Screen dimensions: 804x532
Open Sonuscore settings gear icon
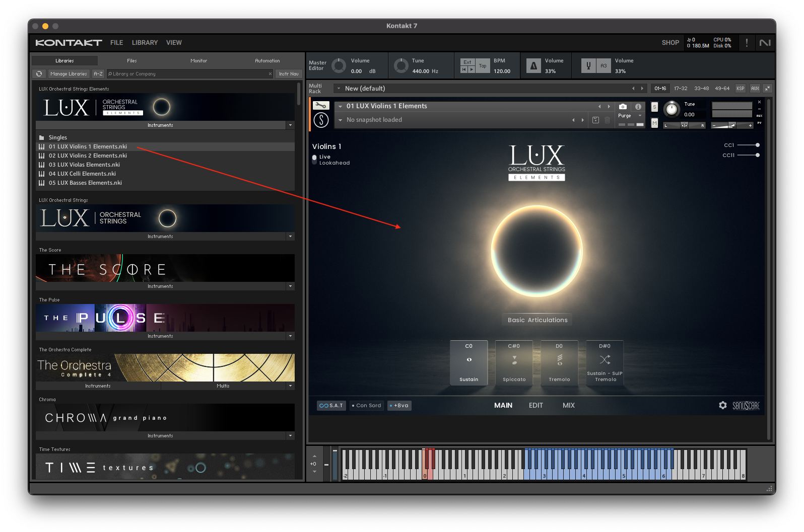coord(723,406)
